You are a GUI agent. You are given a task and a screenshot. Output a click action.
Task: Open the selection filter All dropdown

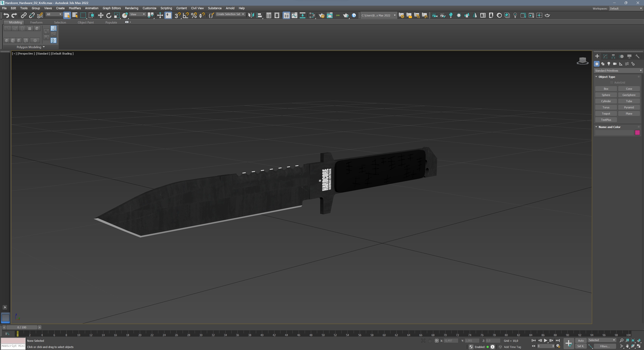[x=54, y=14]
